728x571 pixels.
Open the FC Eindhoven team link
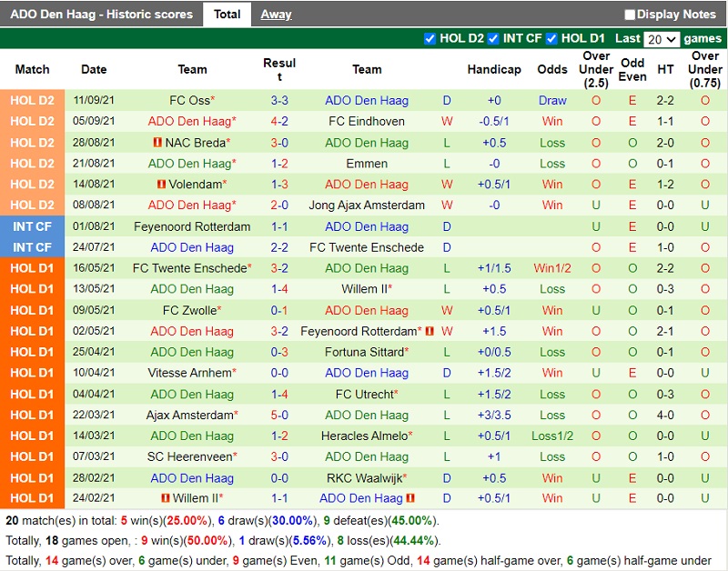click(x=367, y=122)
